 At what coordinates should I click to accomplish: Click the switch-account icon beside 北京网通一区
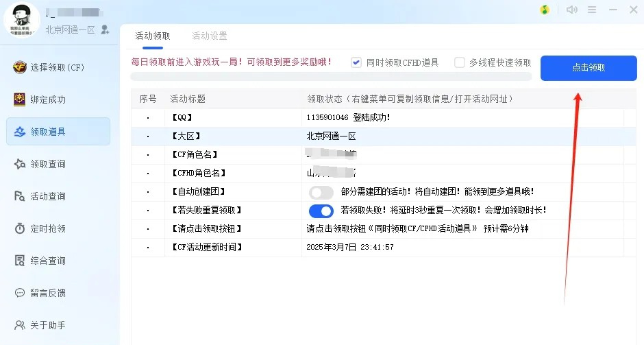pos(105,29)
